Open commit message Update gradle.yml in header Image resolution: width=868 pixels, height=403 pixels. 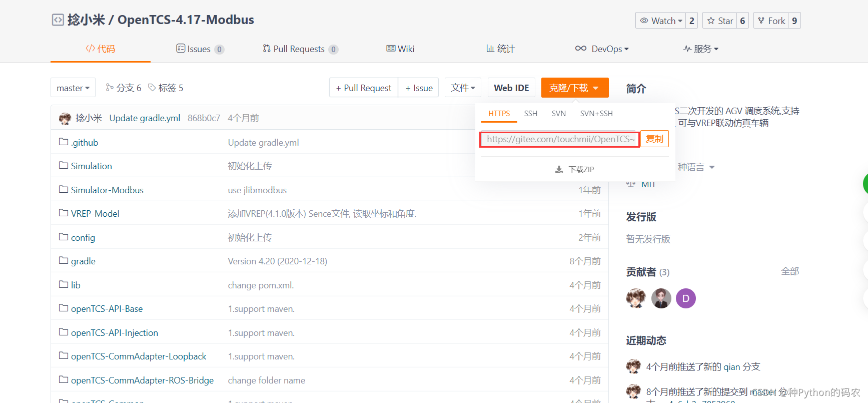point(145,118)
